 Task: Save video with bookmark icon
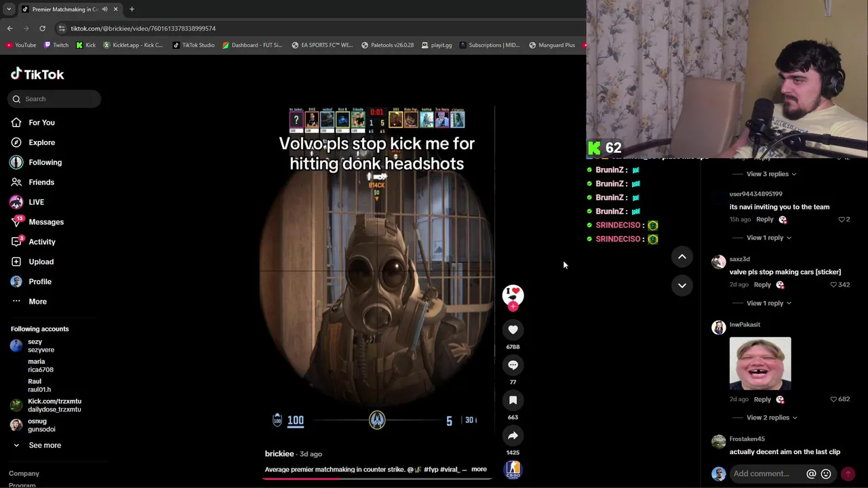point(513,400)
